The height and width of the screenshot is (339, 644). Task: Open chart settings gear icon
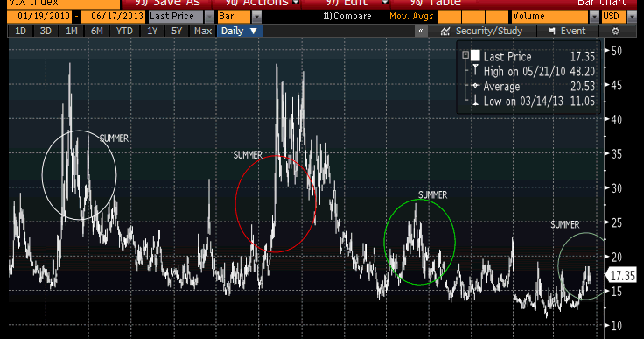click(x=615, y=31)
